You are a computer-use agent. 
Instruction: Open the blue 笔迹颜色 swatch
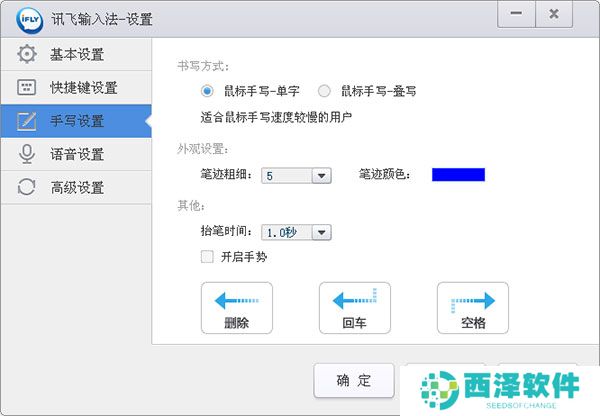coord(458,175)
